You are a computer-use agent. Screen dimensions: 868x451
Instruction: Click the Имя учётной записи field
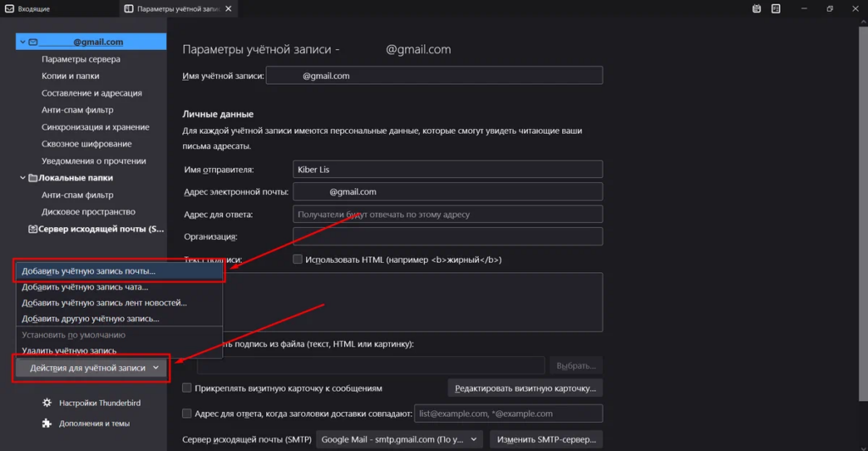(434, 75)
